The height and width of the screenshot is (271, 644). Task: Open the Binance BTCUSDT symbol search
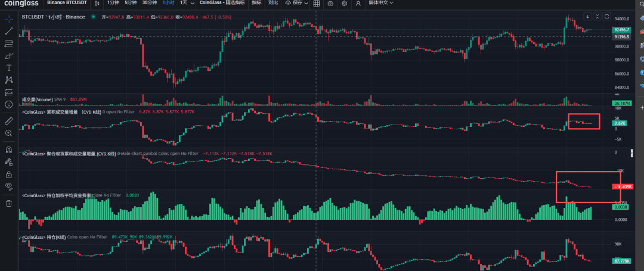(x=67, y=3)
